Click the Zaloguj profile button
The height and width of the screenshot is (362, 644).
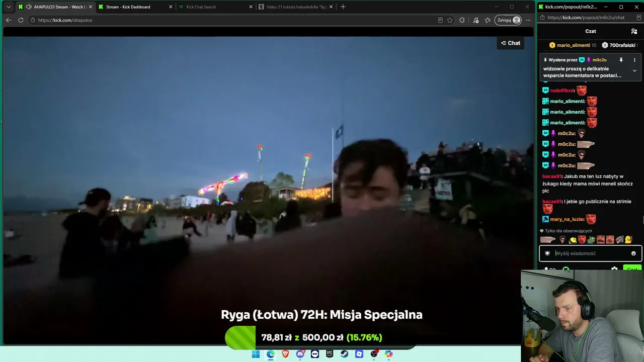[x=508, y=20]
